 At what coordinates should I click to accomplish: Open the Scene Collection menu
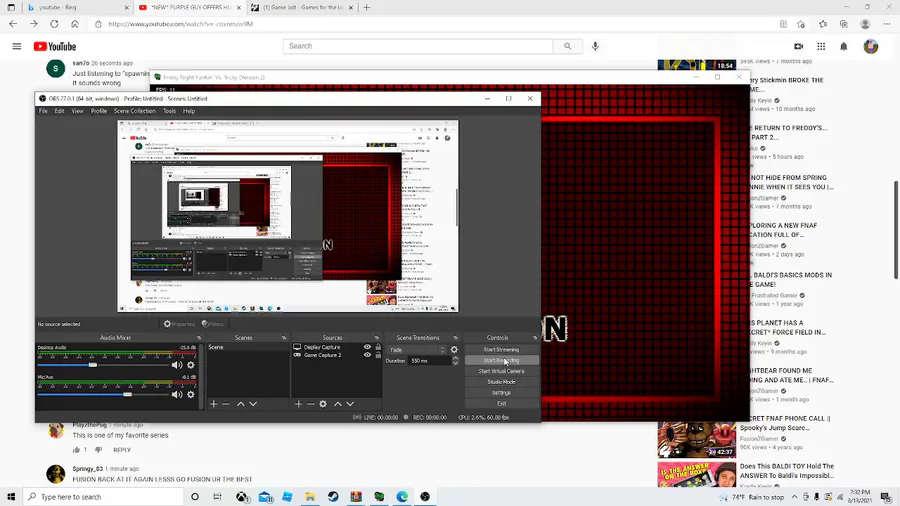[134, 111]
